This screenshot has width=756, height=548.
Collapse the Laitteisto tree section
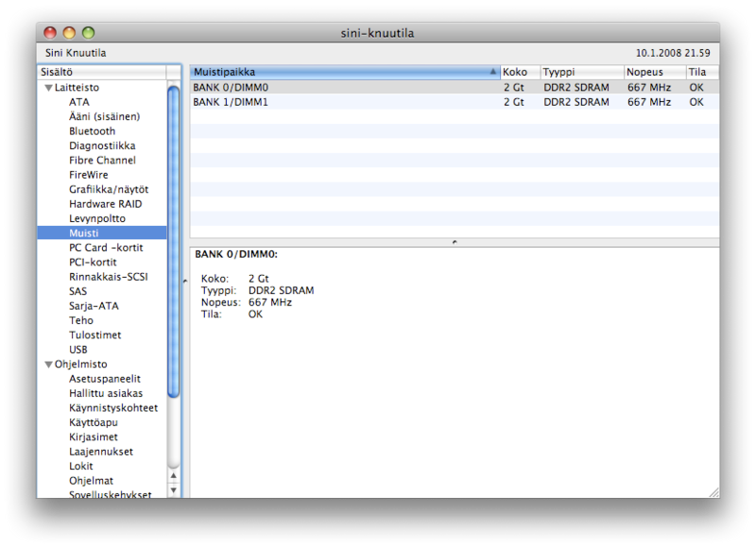[x=49, y=88]
